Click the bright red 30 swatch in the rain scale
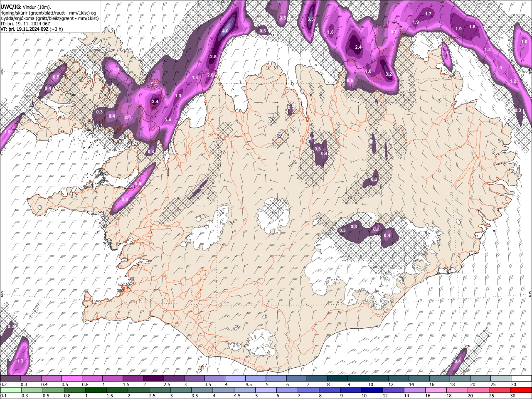 (x=521, y=390)
